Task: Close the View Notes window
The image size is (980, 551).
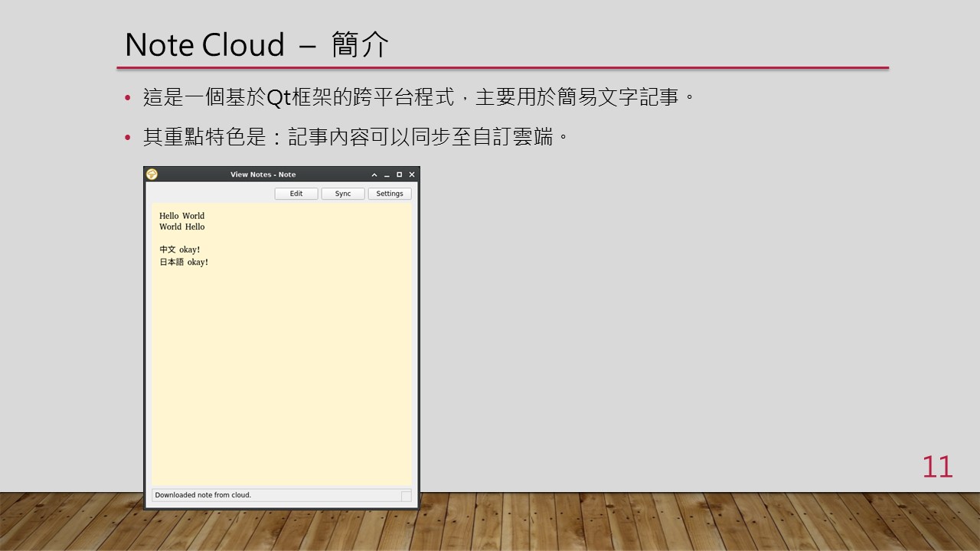Action: click(412, 174)
